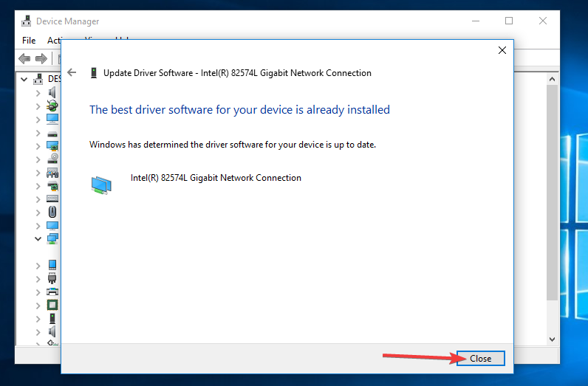Viewport: 588px width, 386px height.
Task: Expand the Processors chevron
Action: pos(38,306)
